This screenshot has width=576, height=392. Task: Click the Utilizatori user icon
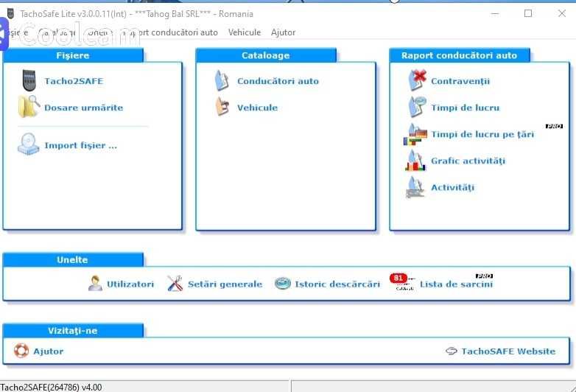96,283
